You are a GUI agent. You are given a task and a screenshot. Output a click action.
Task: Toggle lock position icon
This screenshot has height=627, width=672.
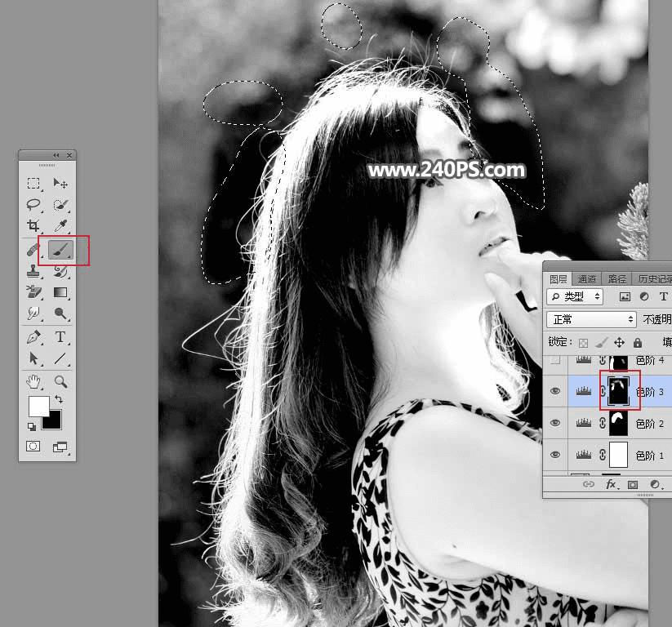pyautogui.click(x=619, y=342)
